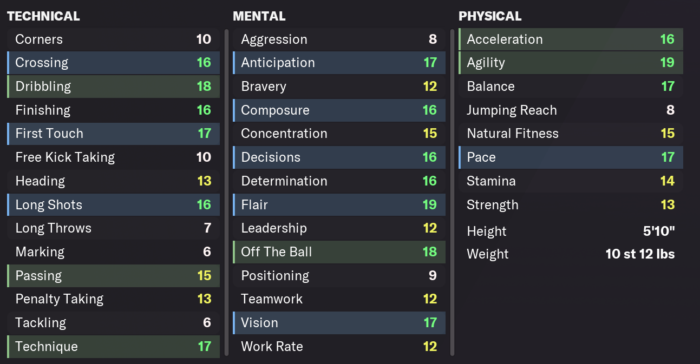Viewport: 700px width, 364px height.
Task: Select the First Touch attribute
Action: pos(113,134)
